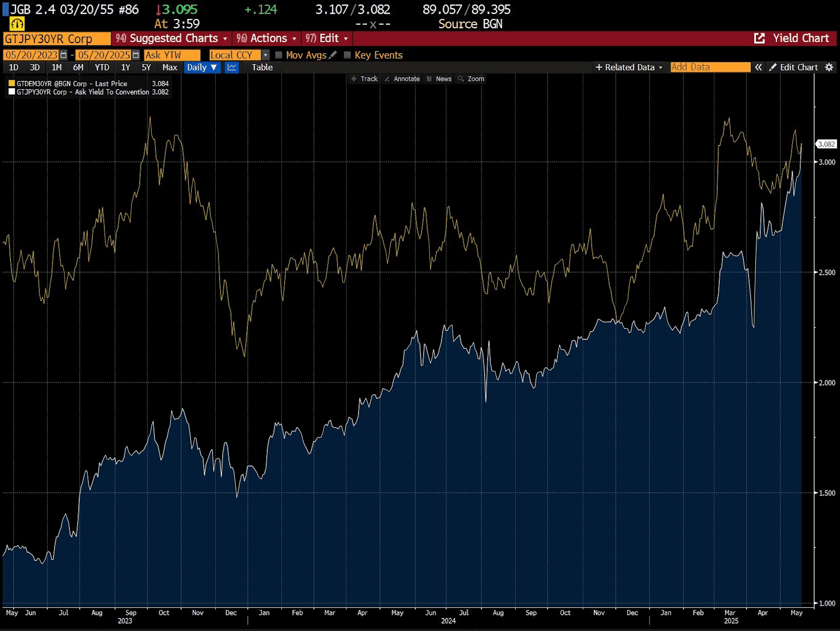Click the 89.057/89.395 price quote

[x=466, y=9]
